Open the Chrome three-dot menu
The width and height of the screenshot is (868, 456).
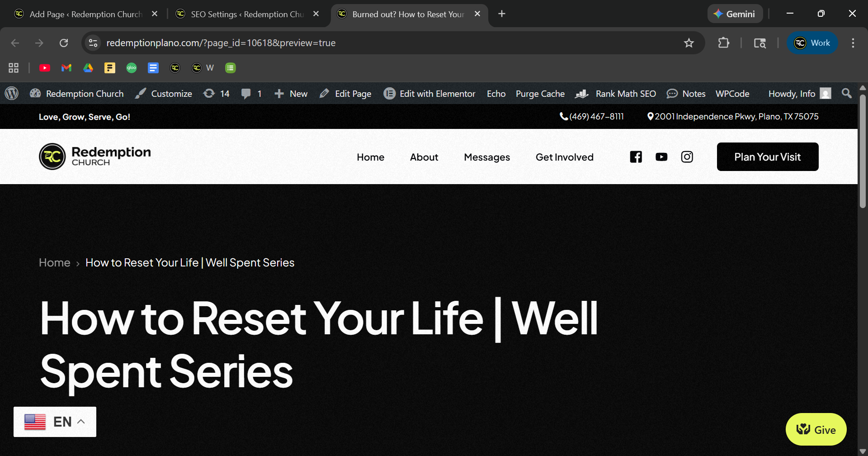click(x=853, y=43)
